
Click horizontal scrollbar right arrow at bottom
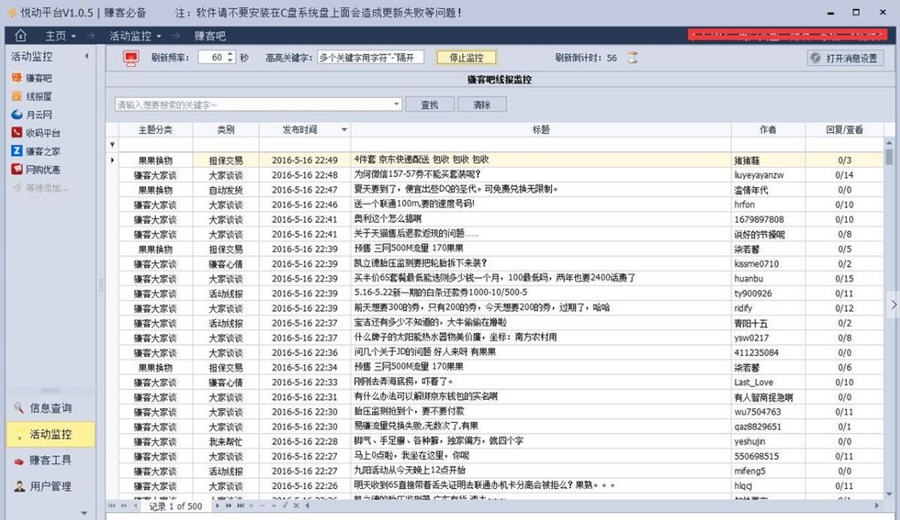click(x=876, y=506)
